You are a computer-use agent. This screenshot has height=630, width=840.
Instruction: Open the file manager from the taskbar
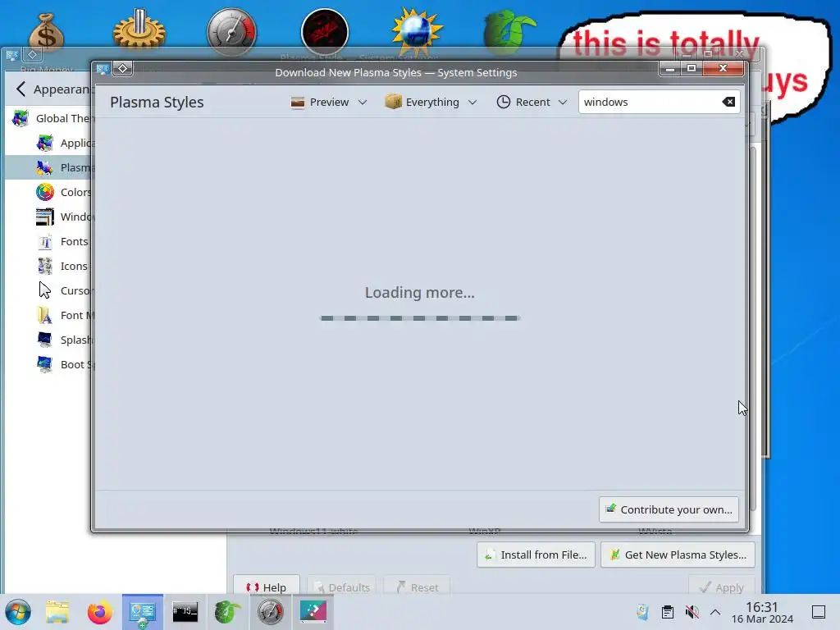coord(57,612)
